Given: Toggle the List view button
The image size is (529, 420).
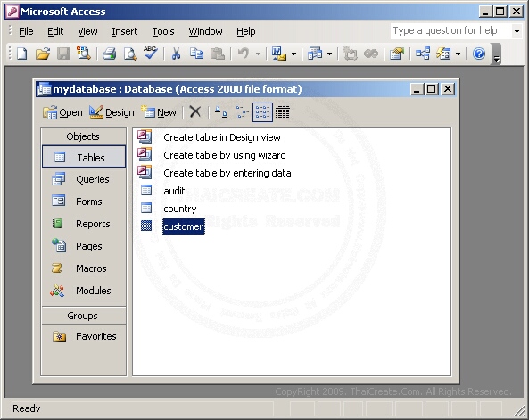Looking at the screenshot, I should coord(262,112).
